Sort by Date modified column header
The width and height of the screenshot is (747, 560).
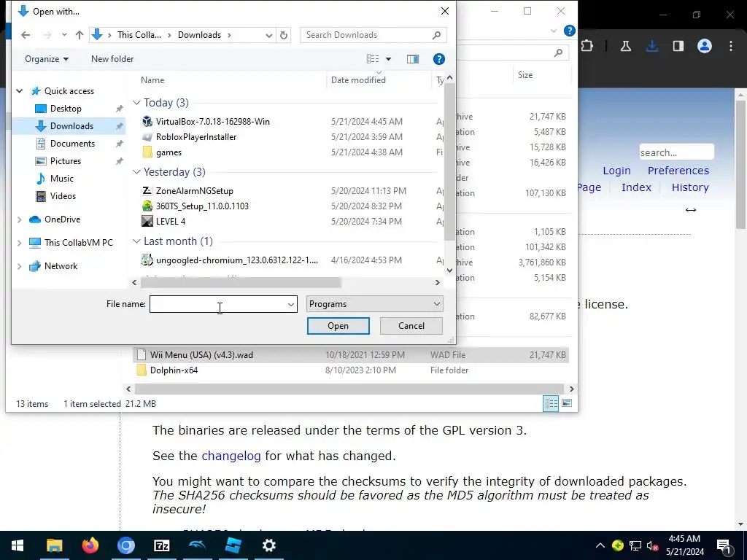358,80
